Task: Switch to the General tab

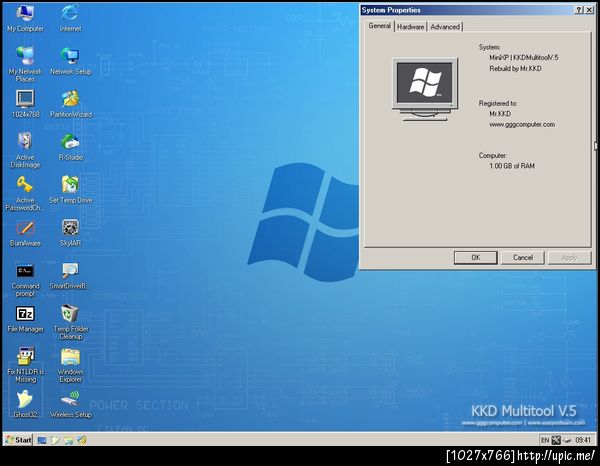Action: [x=379, y=26]
